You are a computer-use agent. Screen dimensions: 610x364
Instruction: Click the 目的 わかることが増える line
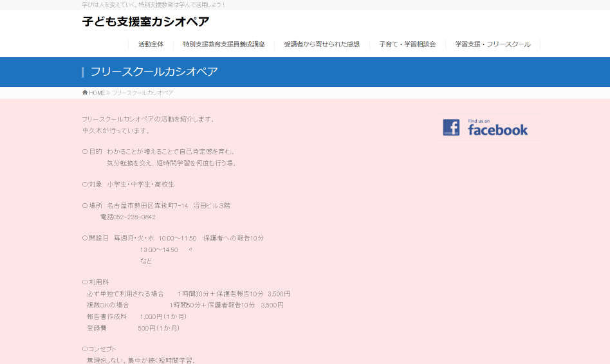[x=158, y=152]
